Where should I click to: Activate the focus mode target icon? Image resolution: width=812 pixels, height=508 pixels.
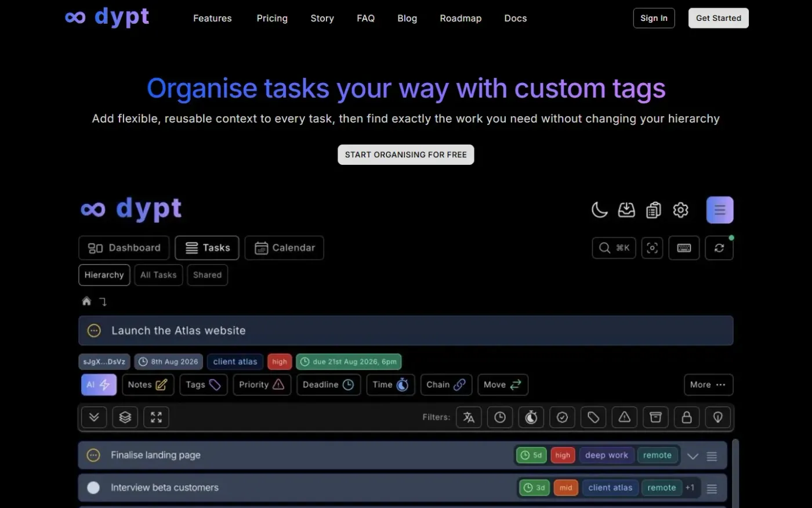[652, 248]
